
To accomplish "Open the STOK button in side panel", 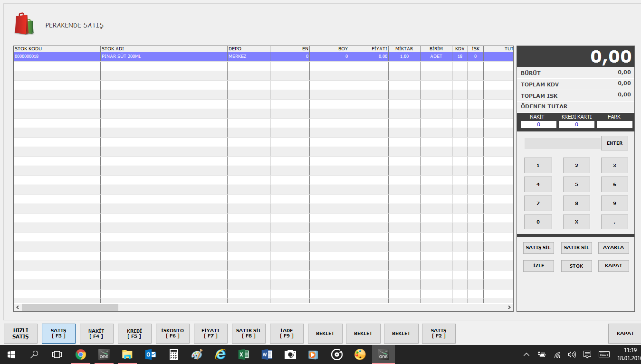I will [x=576, y=266].
